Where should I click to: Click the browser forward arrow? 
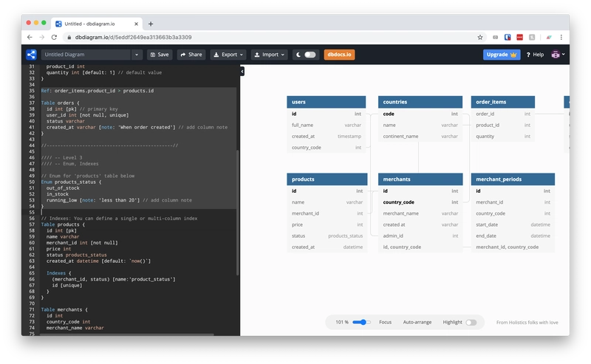42,38
